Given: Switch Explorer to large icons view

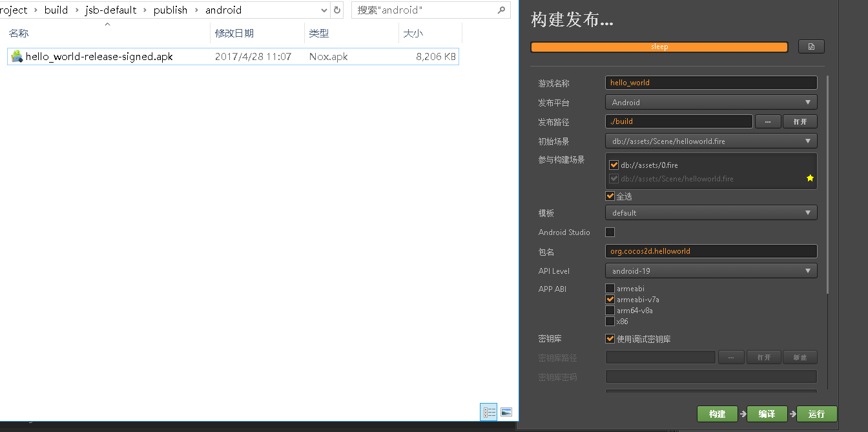Looking at the screenshot, I should coord(506,412).
